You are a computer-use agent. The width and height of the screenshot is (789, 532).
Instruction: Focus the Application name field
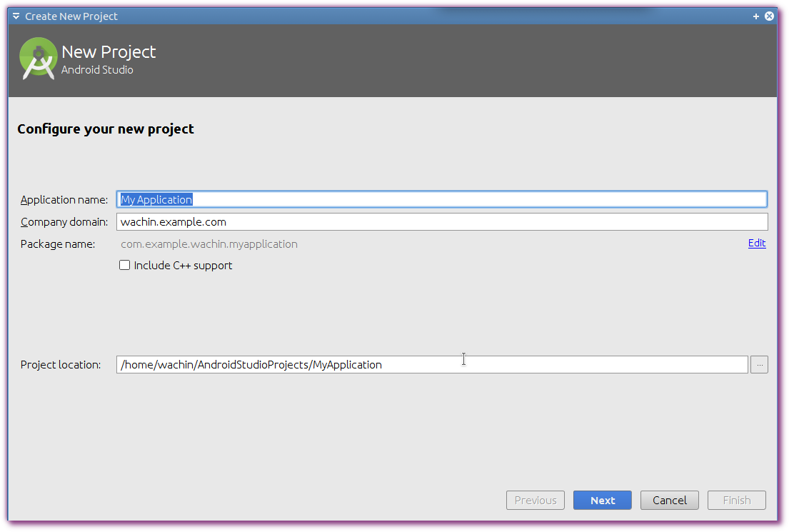coord(442,199)
